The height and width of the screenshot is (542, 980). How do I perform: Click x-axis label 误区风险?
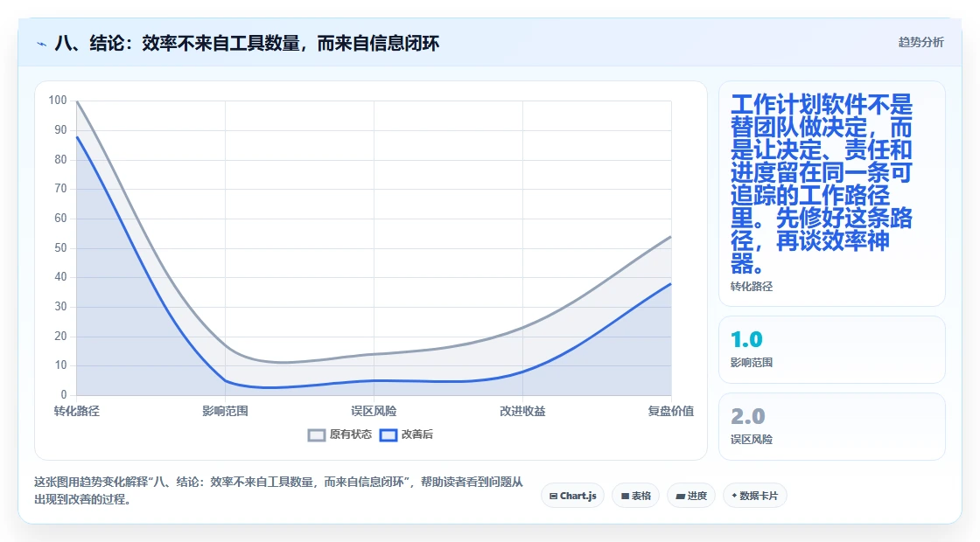(x=374, y=411)
